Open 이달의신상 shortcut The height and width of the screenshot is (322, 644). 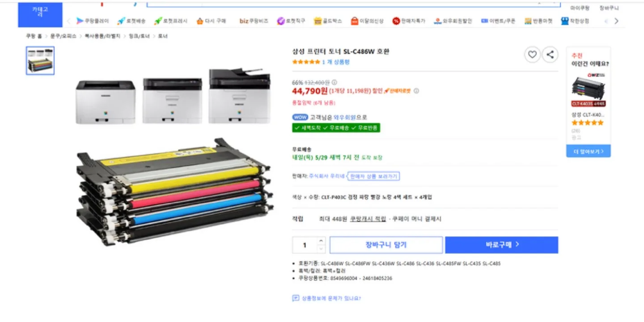point(367,21)
